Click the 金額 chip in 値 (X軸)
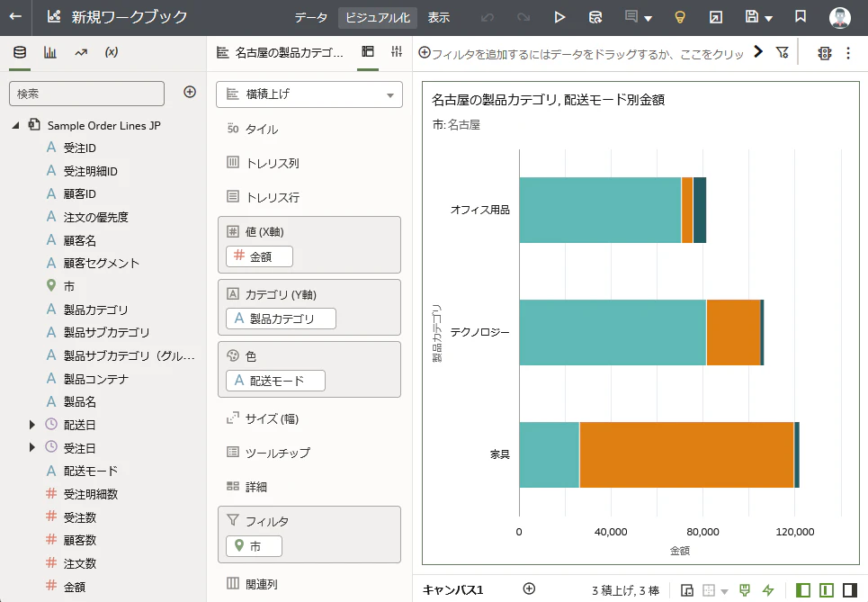Viewport: 868px width, 602px height. point(259,256)
